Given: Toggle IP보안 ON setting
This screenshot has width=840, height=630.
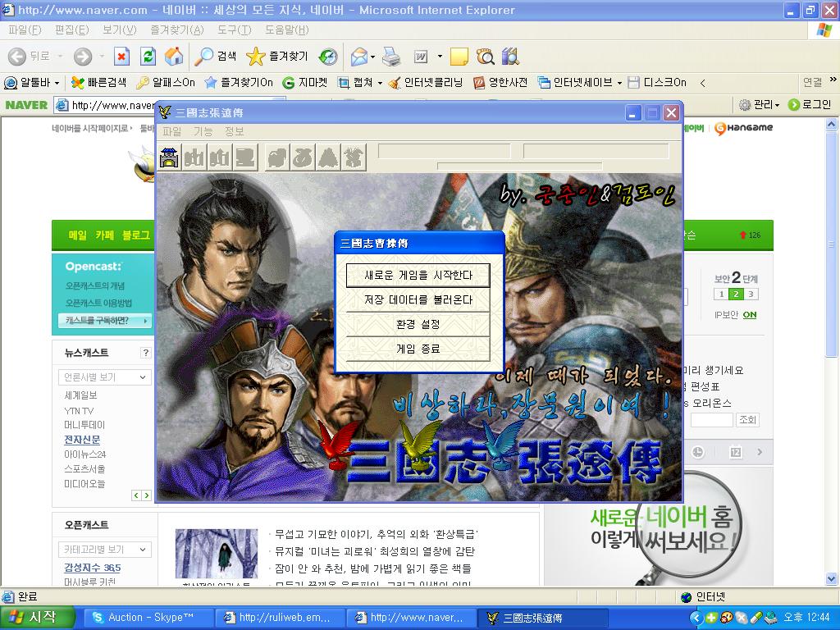Looking at the screenshot, I should coord(749,315).
